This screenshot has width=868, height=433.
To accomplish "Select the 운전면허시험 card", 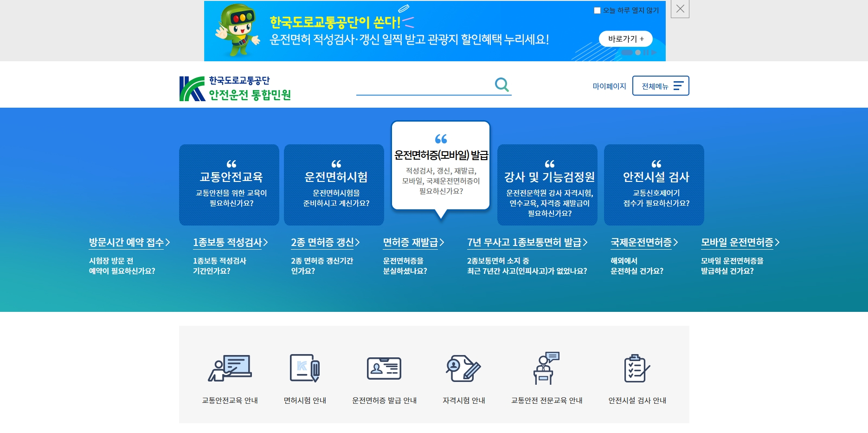I will 334,185.
